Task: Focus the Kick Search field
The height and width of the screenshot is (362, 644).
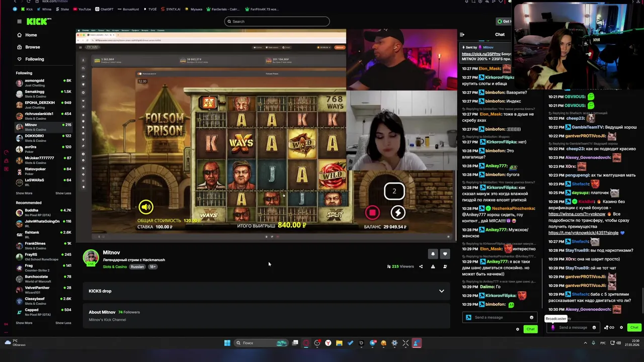Action: pos(277,21)
